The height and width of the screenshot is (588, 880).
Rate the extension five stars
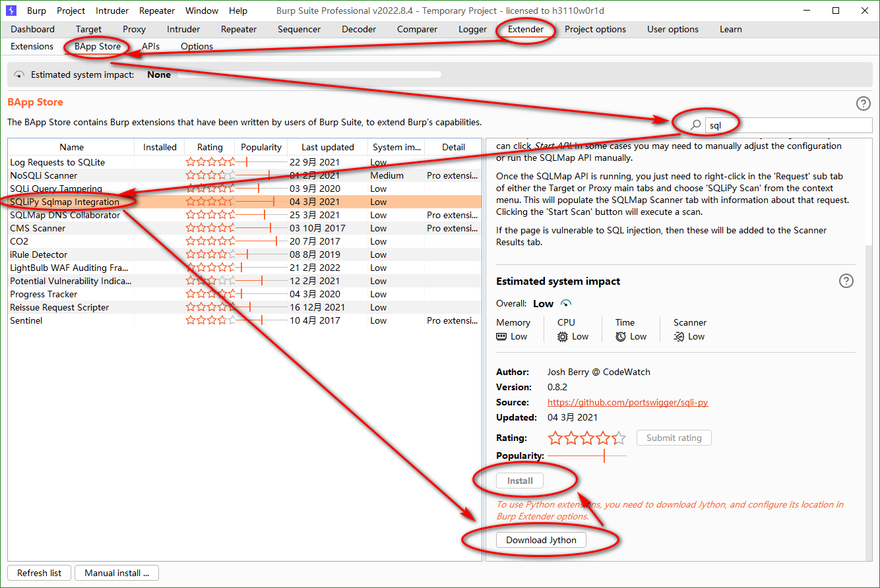(619, 438)
